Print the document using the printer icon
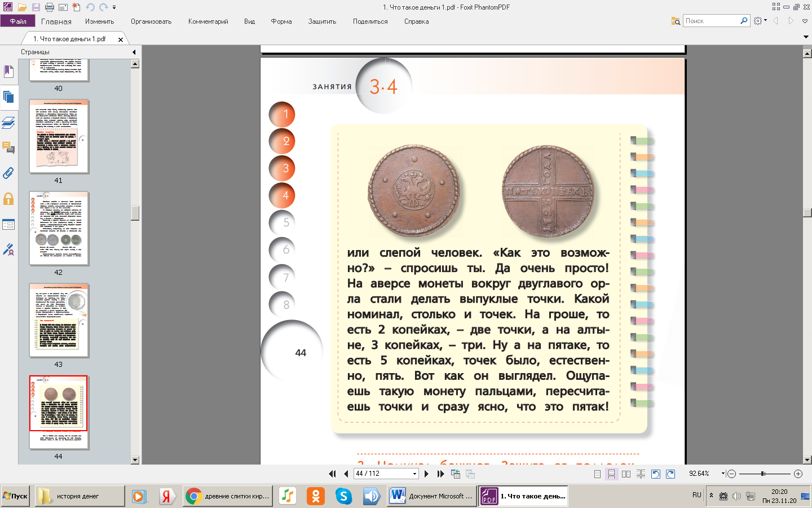The width and height of the screenshot is (812, 508). tap(49, 7)
